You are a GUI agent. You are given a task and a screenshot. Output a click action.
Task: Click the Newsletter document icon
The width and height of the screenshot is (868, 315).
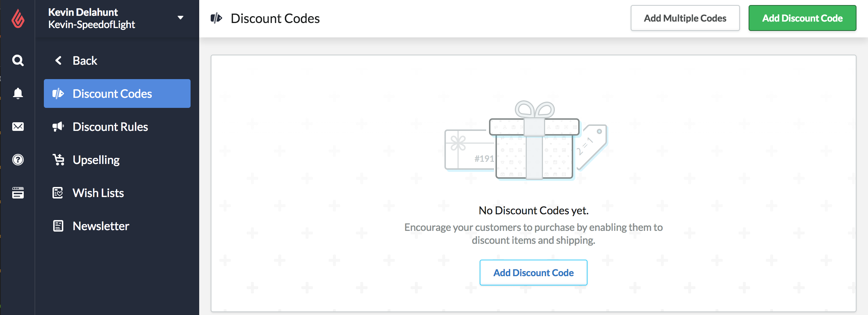coord(58,226)
